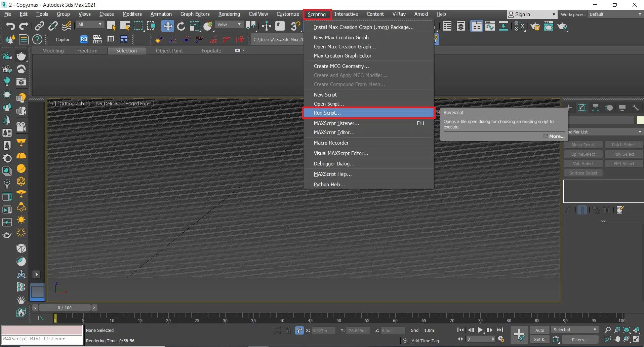Image resolution: width=644 pixels, height=347 pixels.
Task: Select the Move transform tool
Action: (x=167, y=26)
